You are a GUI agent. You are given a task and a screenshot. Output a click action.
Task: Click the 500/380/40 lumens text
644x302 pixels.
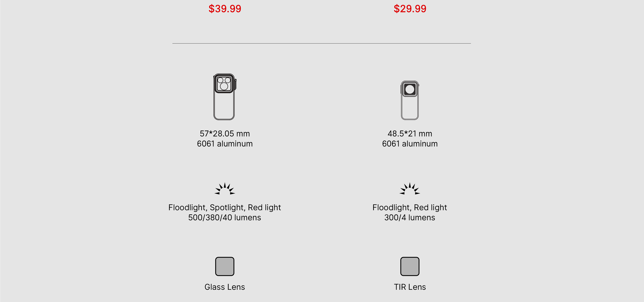point(225,217)
